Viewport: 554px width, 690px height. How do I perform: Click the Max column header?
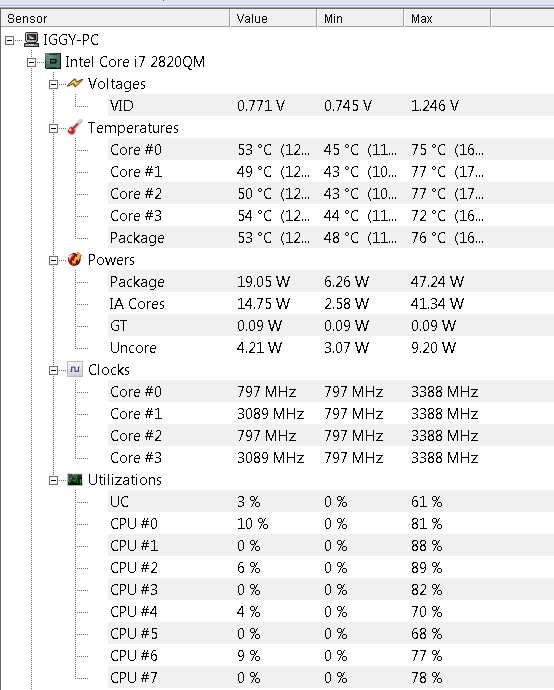coord(447,18)
